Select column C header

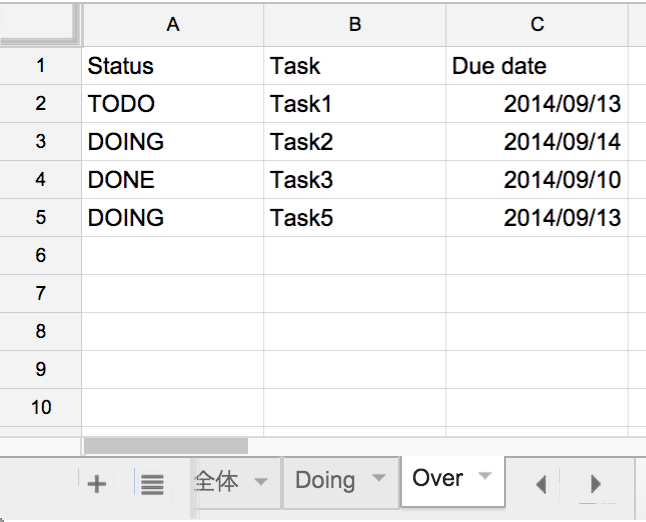[537, 25]
